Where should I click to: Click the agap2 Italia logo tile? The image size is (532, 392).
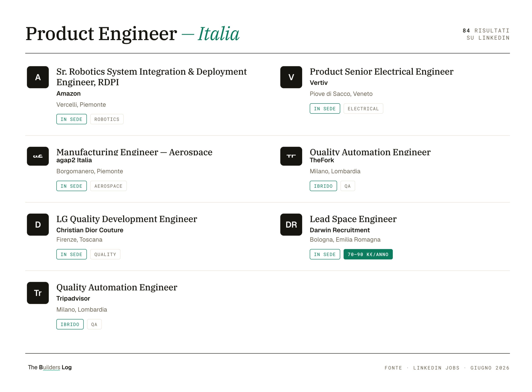38,156
